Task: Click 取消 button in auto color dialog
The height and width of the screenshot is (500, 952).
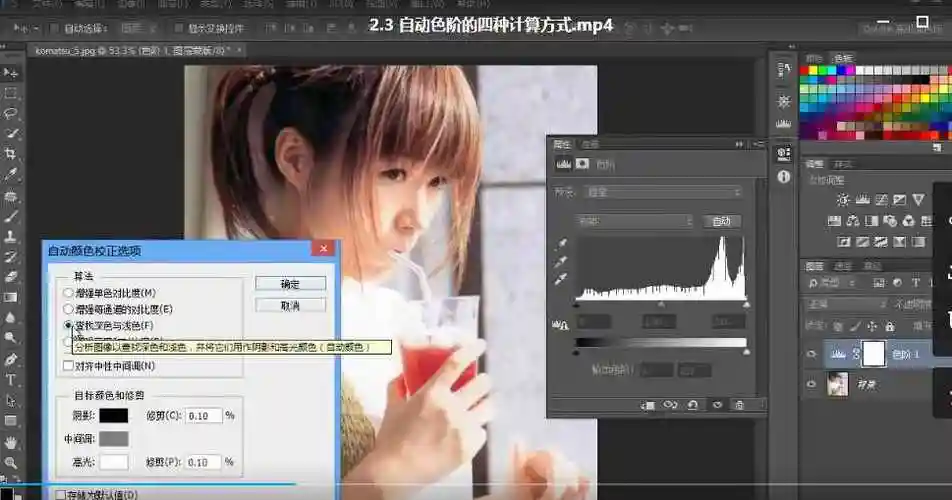Action: (290, 306)
